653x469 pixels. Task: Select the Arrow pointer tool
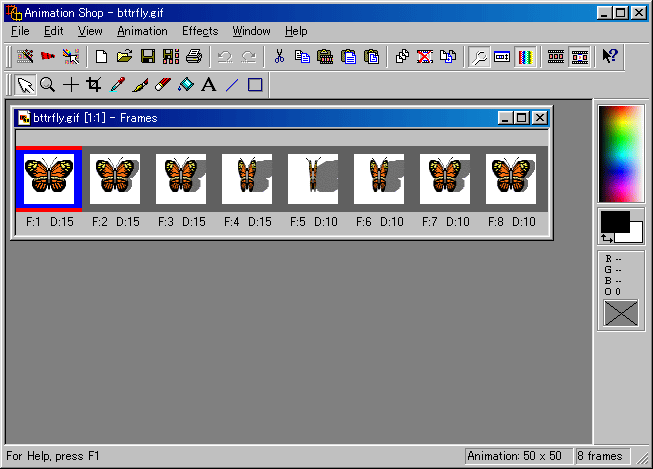pyautogui.click(x=25, y=85)
